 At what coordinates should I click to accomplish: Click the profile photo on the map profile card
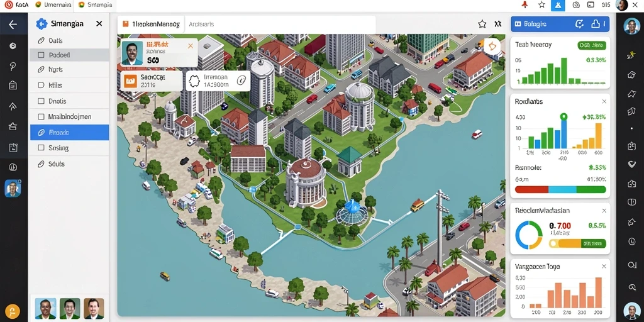(x=132, y=53)
